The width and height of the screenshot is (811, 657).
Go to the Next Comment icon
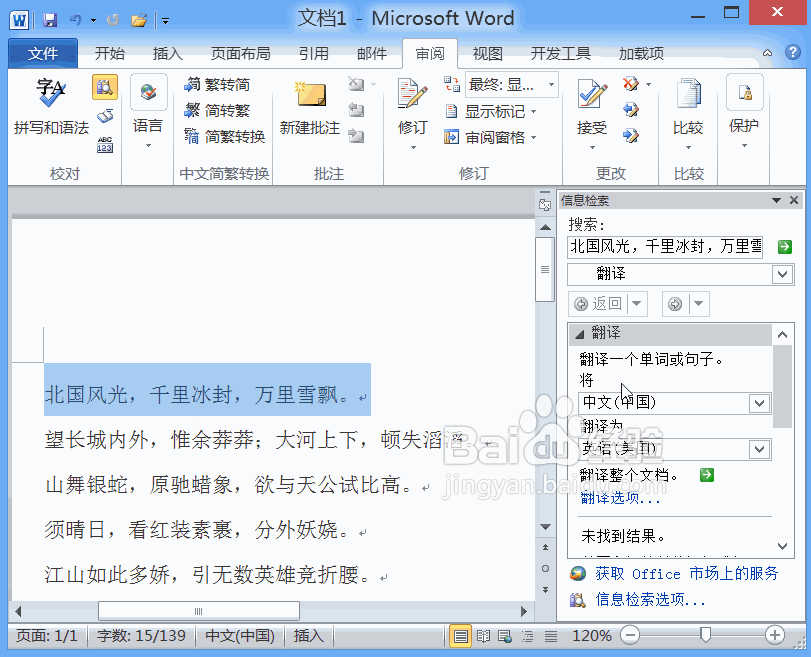pyautogui.click(x=357, y=136)
